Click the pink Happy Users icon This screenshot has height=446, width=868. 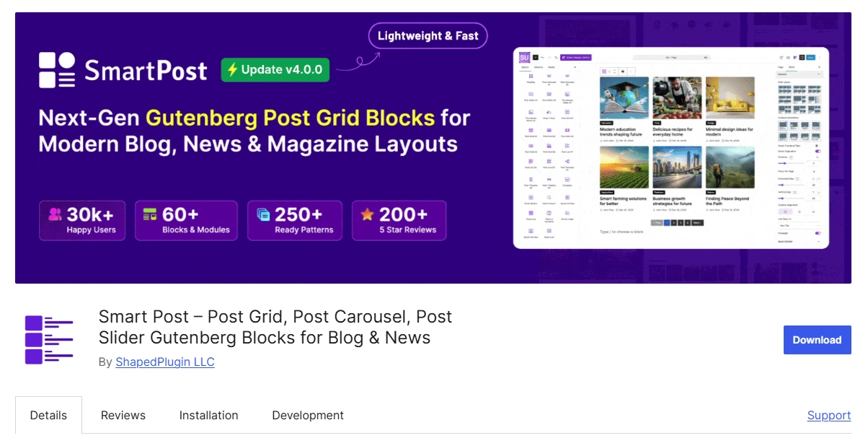point(56,214)
